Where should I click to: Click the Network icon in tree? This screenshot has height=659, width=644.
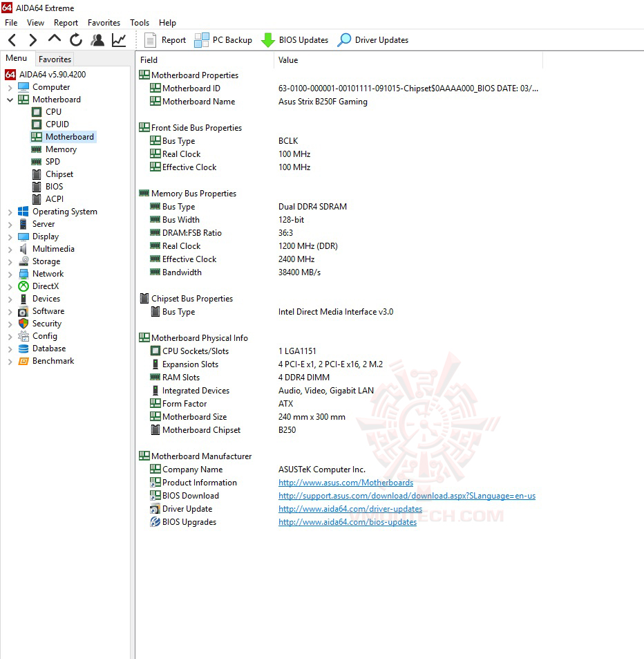point(23,274)
